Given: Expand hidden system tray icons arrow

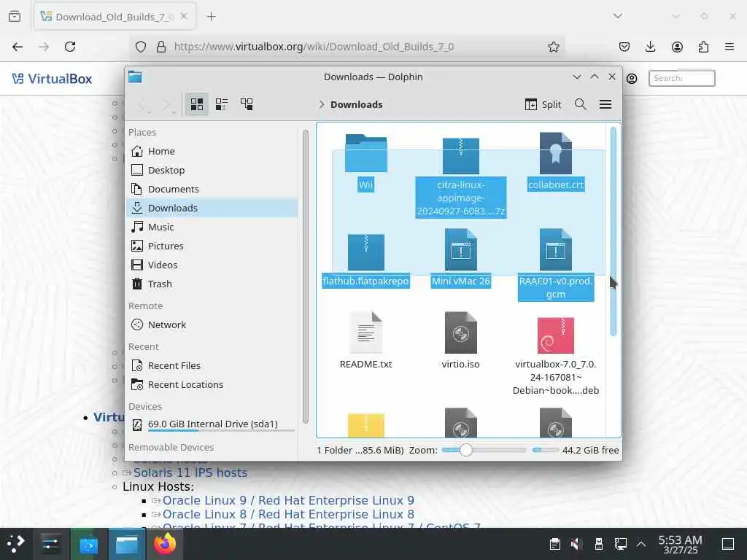Looking at the screenshot, I should [641, 544].
